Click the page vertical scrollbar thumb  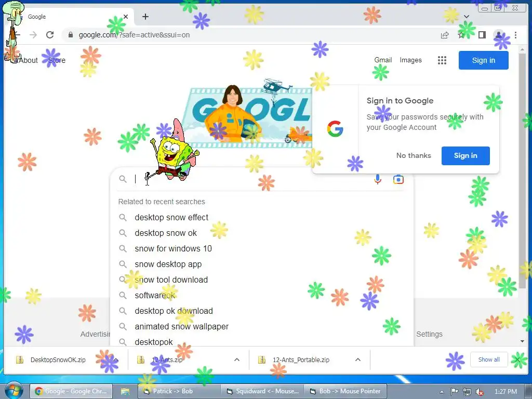pos(523,170)
